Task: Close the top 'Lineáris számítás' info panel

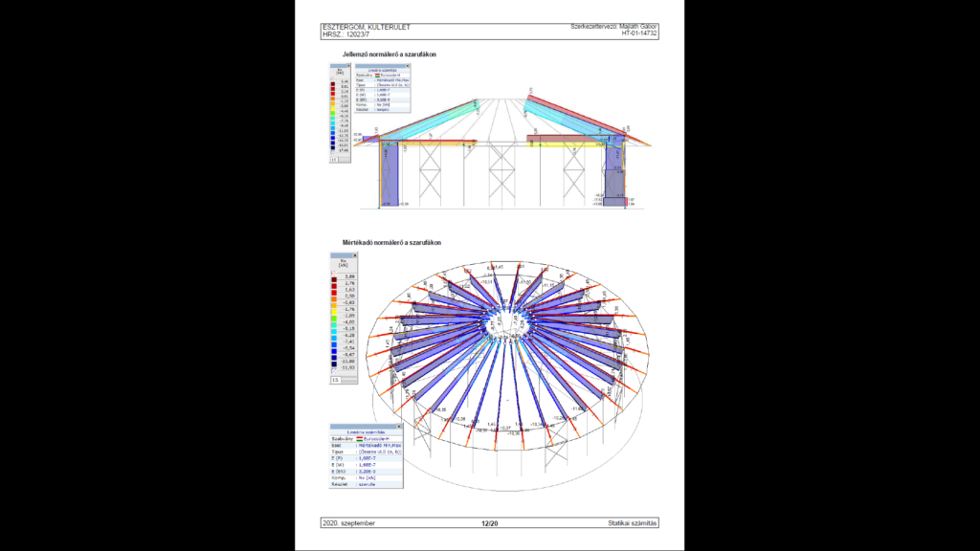Action: [x=410, y=65]
